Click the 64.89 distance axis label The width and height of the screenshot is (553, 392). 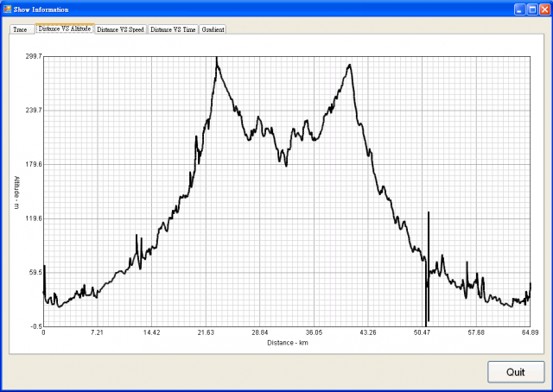coord(530,332)
